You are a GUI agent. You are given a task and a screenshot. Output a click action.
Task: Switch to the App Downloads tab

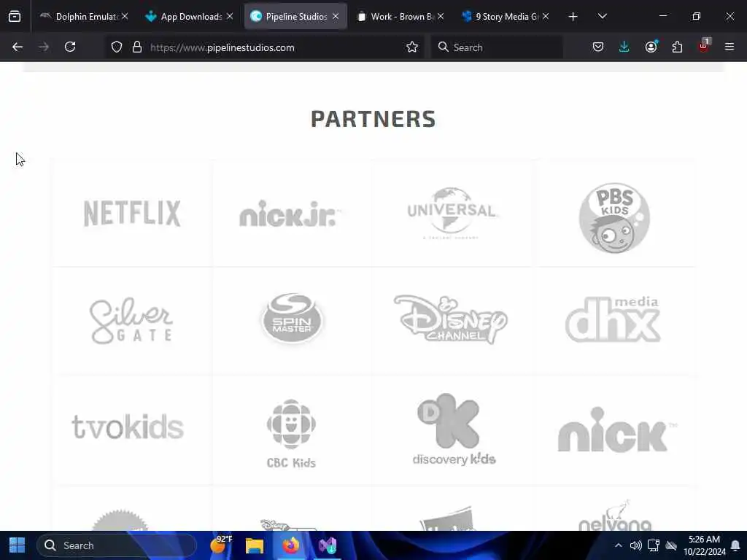click(x=190, y=17)
